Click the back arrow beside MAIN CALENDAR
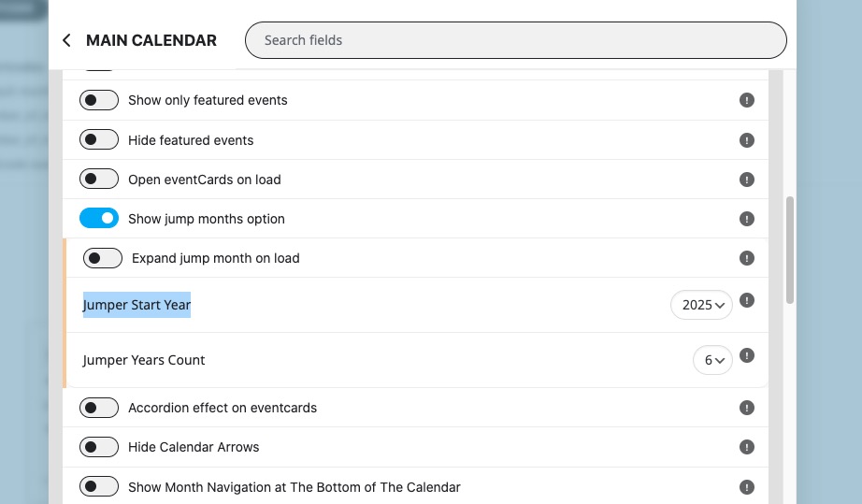 click(x=66, y=40)
